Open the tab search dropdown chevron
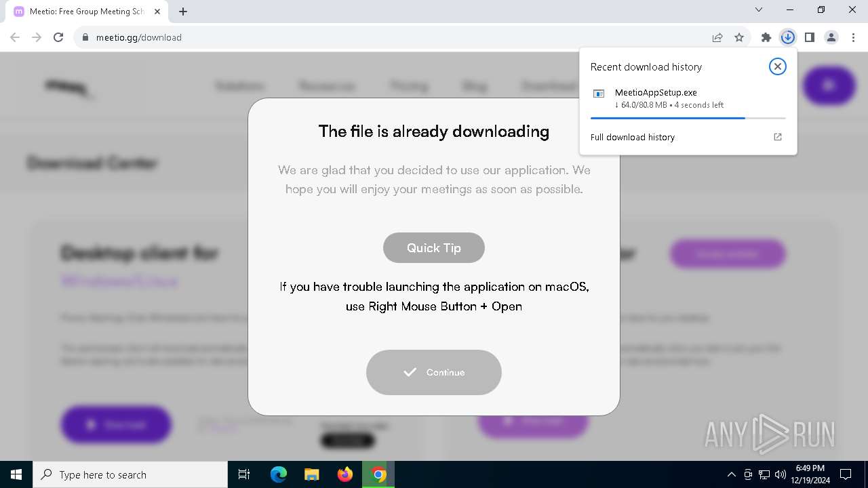The width and height of the screenshot is (868, 488). pos(759,9)
